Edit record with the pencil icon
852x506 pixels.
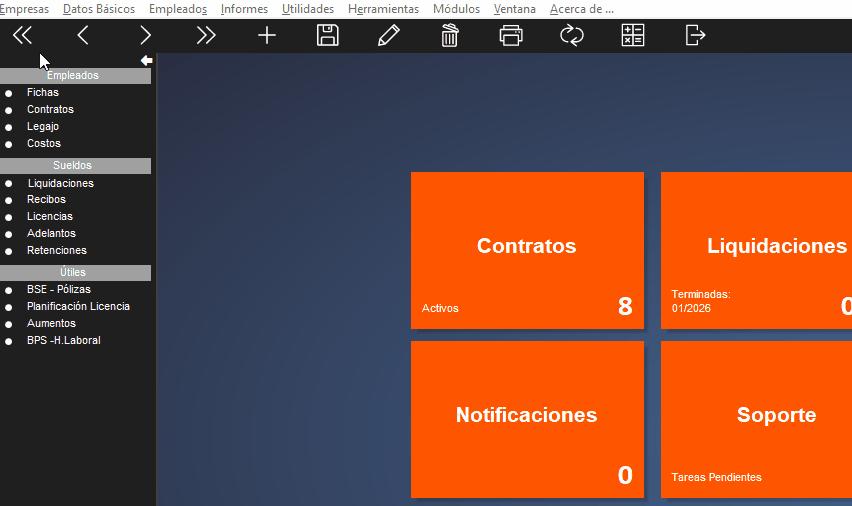388,36
